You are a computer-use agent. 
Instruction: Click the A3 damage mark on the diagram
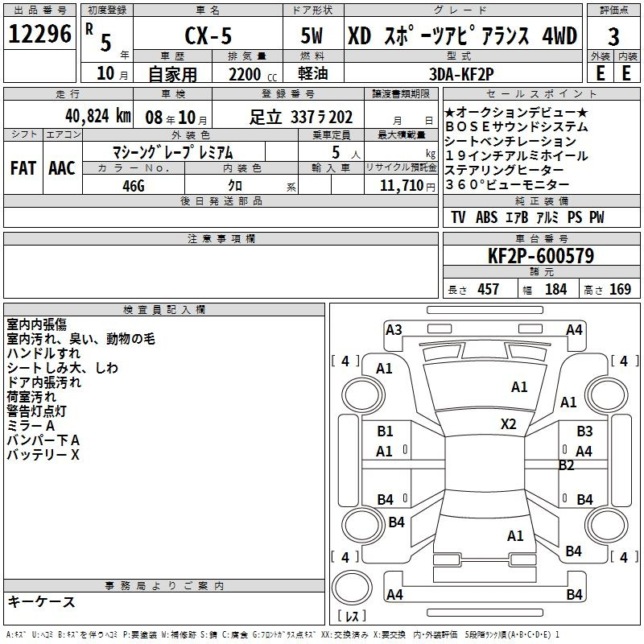pos(394,329)
